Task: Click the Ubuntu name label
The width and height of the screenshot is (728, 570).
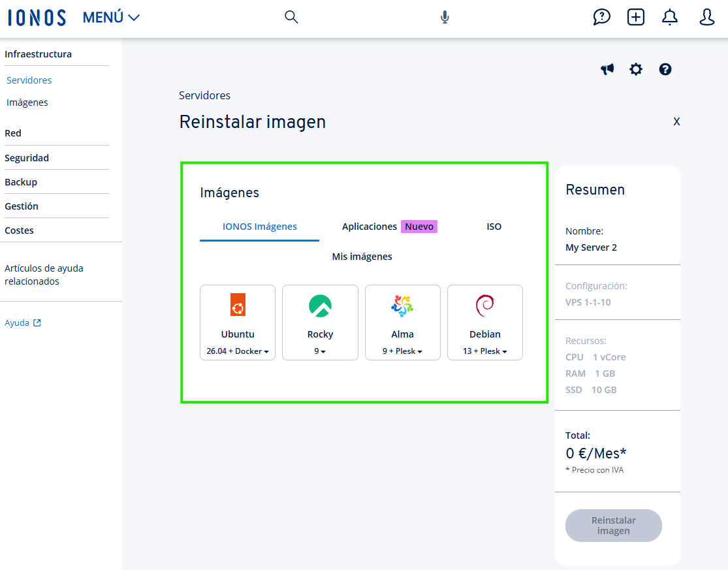Action: pos(238,334)
